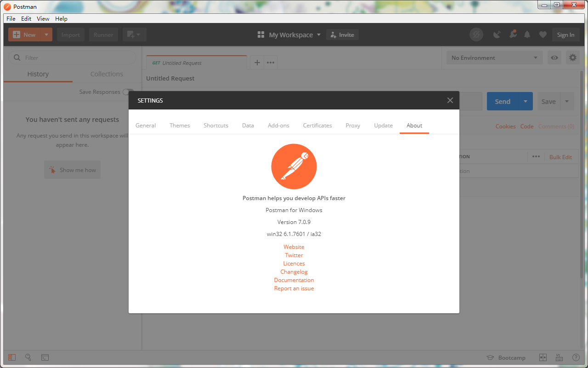588x368 pixels.
Task: Open the No Environment dropdown
Action: click(495, 57)
